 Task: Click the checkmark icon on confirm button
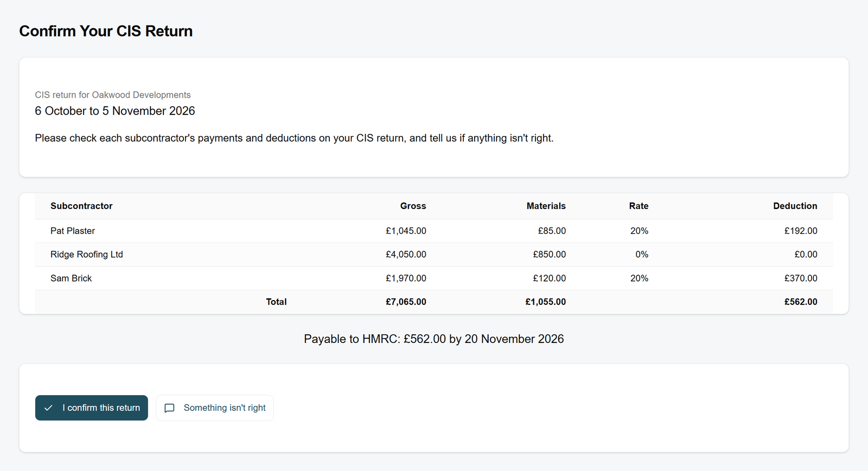pyautogui.click(x=48, y=408)
